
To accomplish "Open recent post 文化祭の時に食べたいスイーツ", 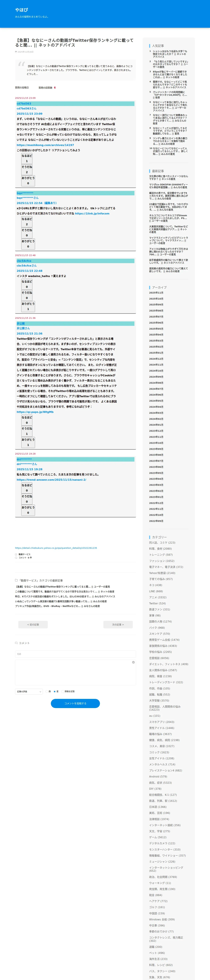I will (168, 178).
